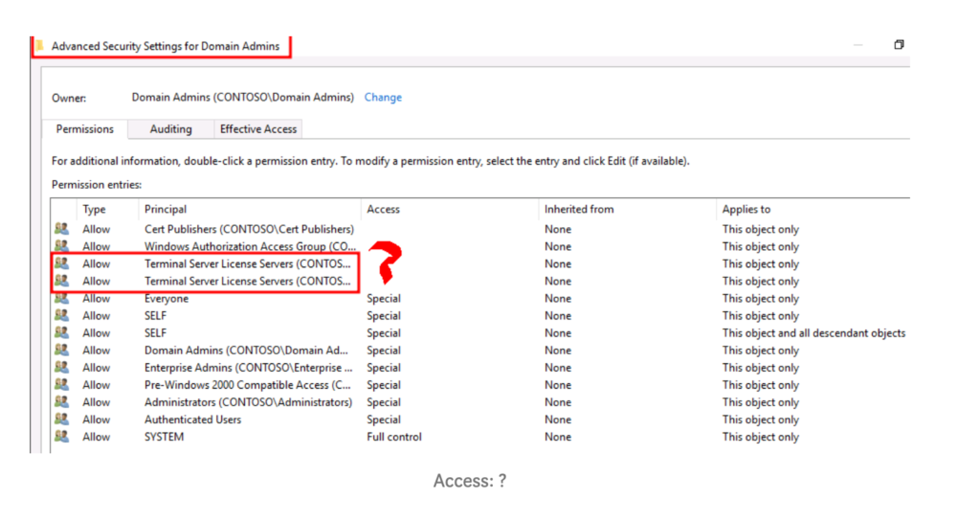Click the icon beside Windows Authorization Access Group
The height and width of the screenshot is (522, 980).
[62, 247]
